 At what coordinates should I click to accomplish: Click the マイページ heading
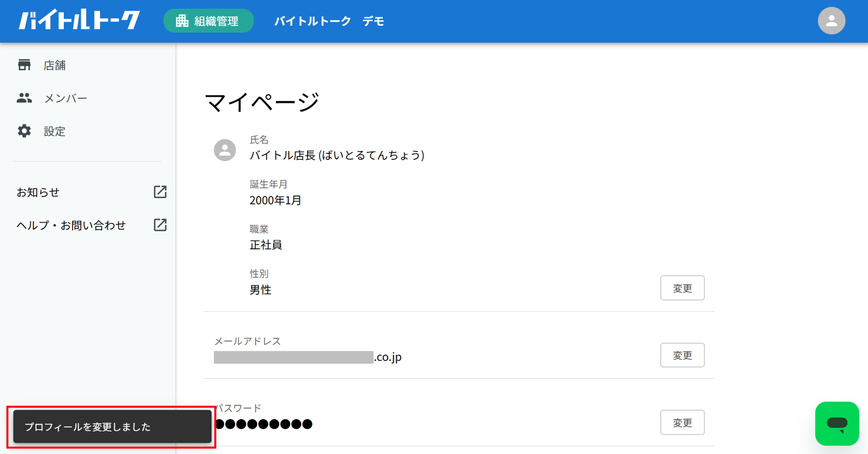point(262,102)
